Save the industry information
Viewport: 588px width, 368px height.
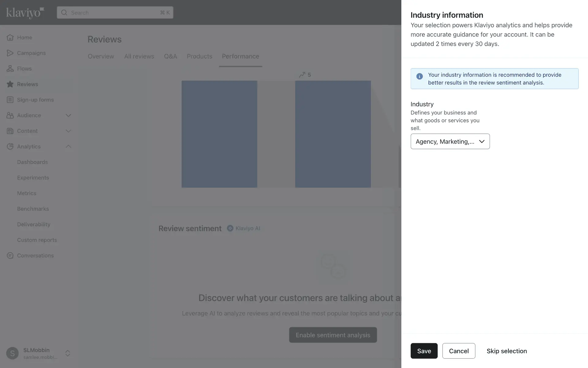(424, 351)
